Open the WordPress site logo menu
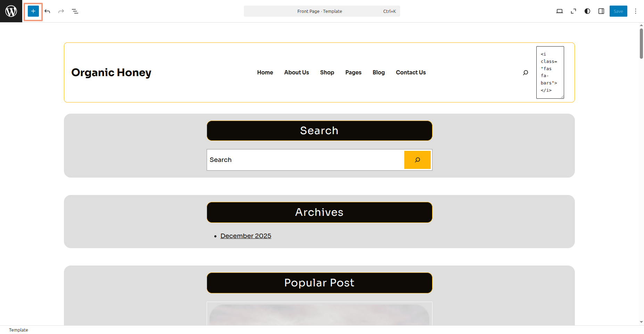This screenshot has height=334, width=644. [11, 11]
